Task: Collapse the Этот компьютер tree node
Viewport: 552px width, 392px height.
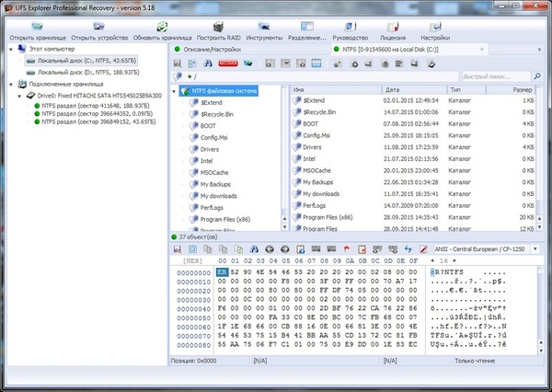Action: pyautogui.click(x=7, y=47)
